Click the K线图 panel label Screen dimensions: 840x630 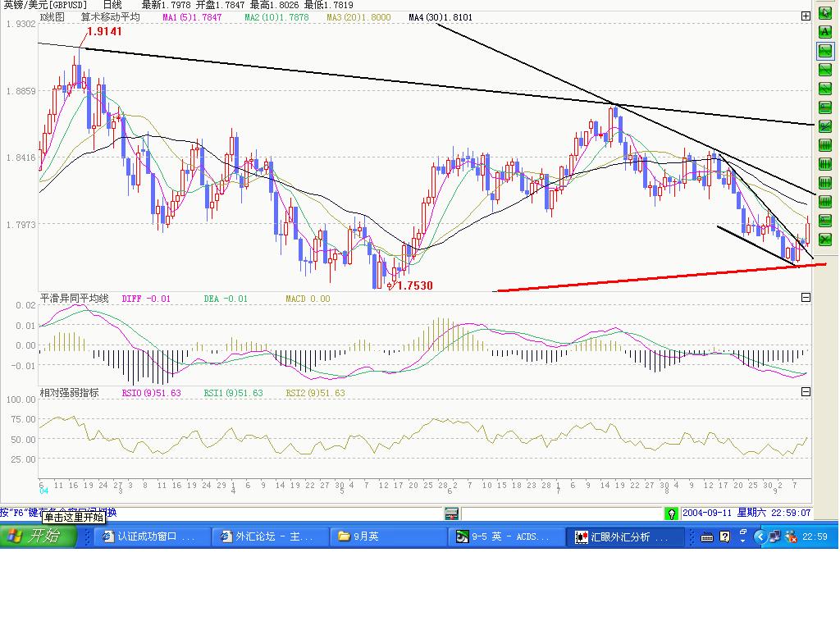click(52, 17)
